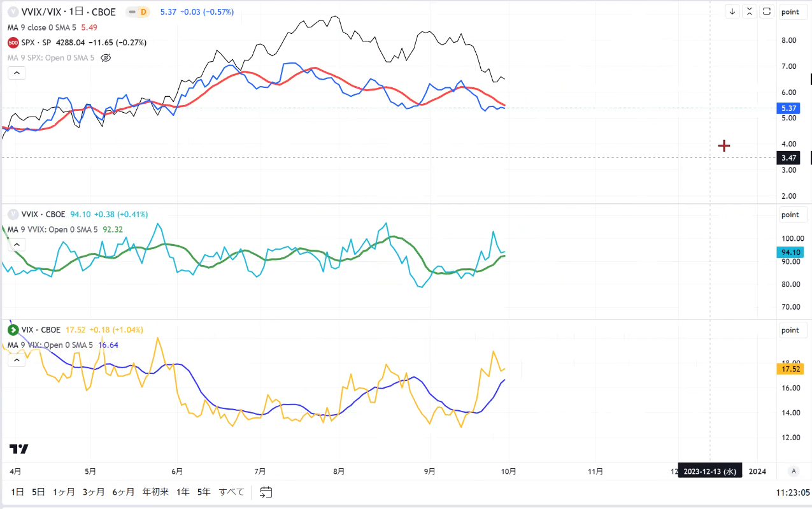Click the blue 5.37 price label

(790, 108)
